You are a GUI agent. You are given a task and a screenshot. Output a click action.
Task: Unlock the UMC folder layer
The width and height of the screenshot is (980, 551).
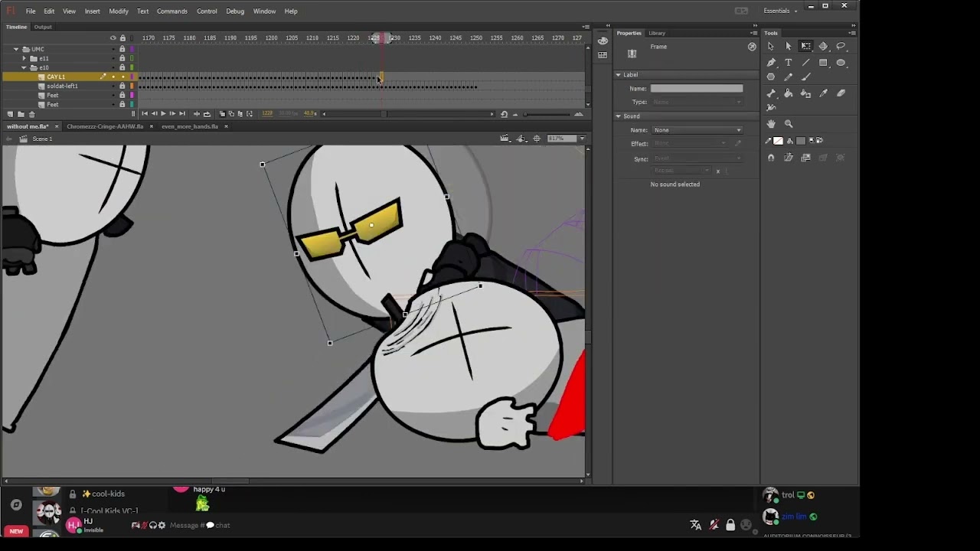click(122, 49)
